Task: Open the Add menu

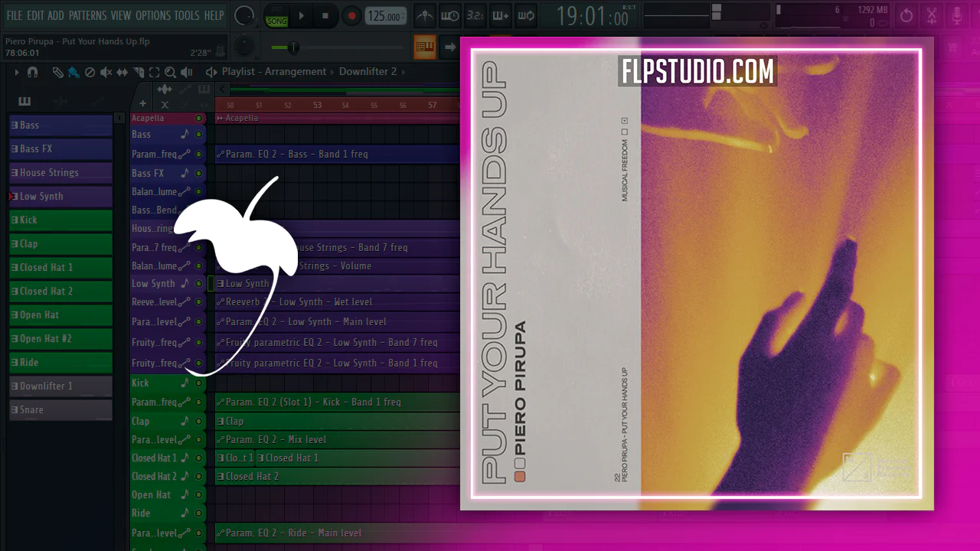Action: 56,15
